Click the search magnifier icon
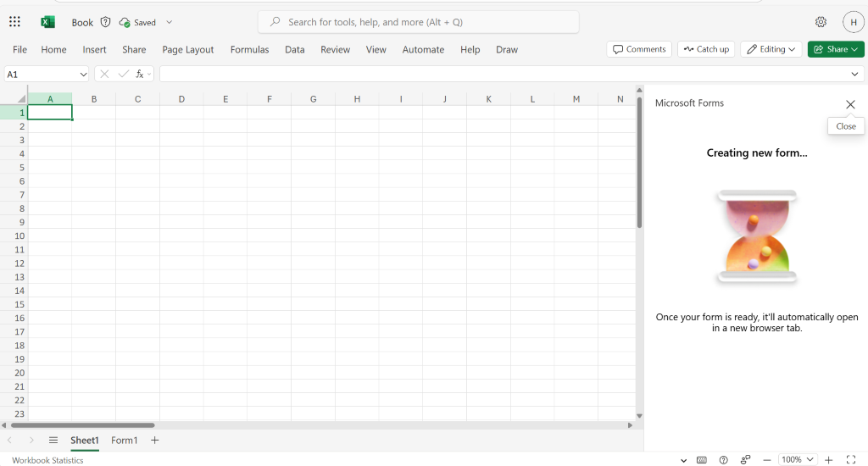This screenshot has width=868, height=466. click(275, 22)
